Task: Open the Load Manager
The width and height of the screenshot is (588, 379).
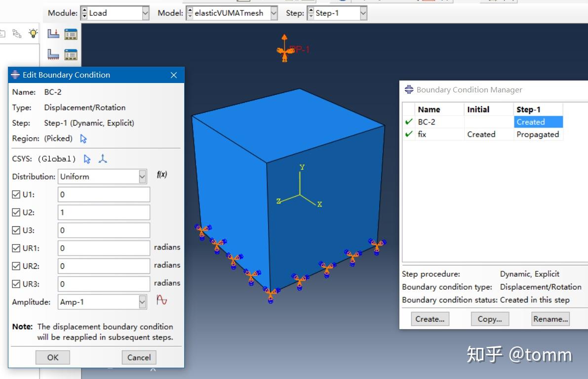Action: coord(72,34)
